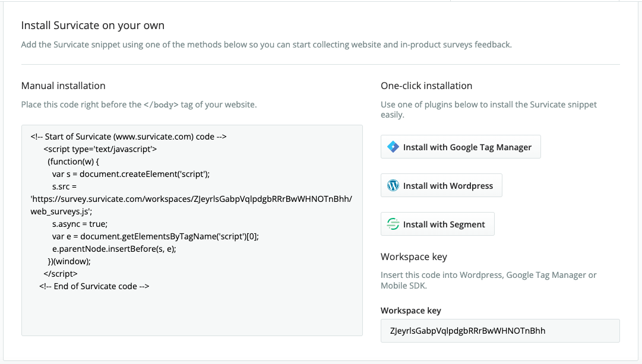
Task: Click the Segment logo icon
Action: [393, 224]
